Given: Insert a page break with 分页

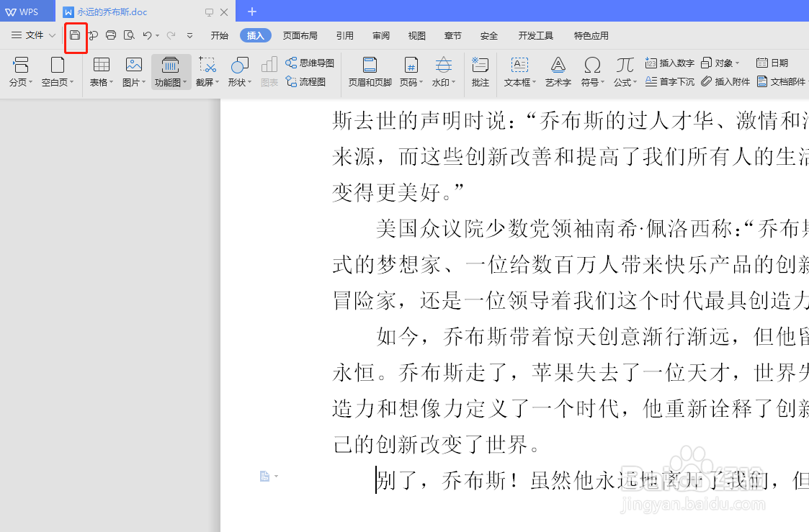Looking at the screenshot, I should click(x=21, y=72).
